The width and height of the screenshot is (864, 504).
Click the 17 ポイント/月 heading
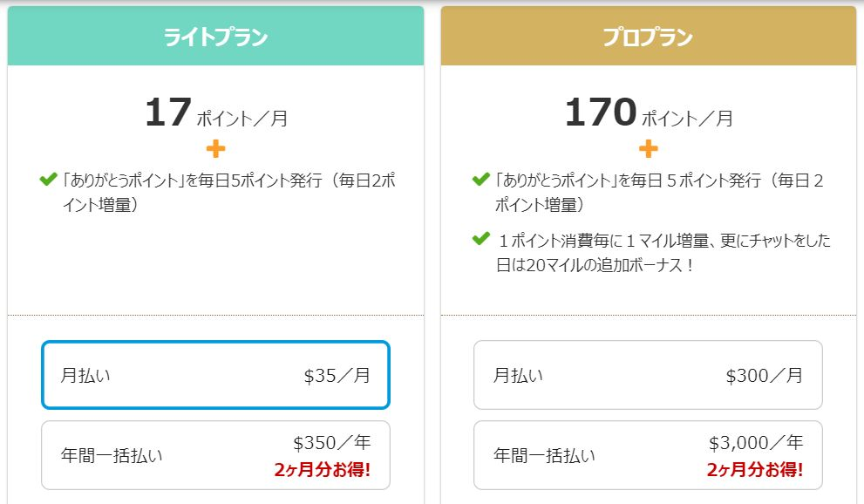click(215, 114)
